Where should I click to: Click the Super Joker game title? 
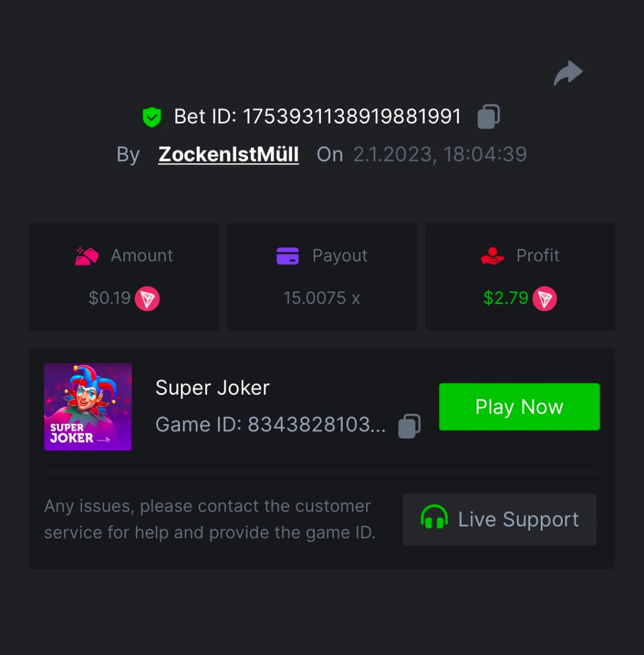pyautogui.click(x=212, y=388)
